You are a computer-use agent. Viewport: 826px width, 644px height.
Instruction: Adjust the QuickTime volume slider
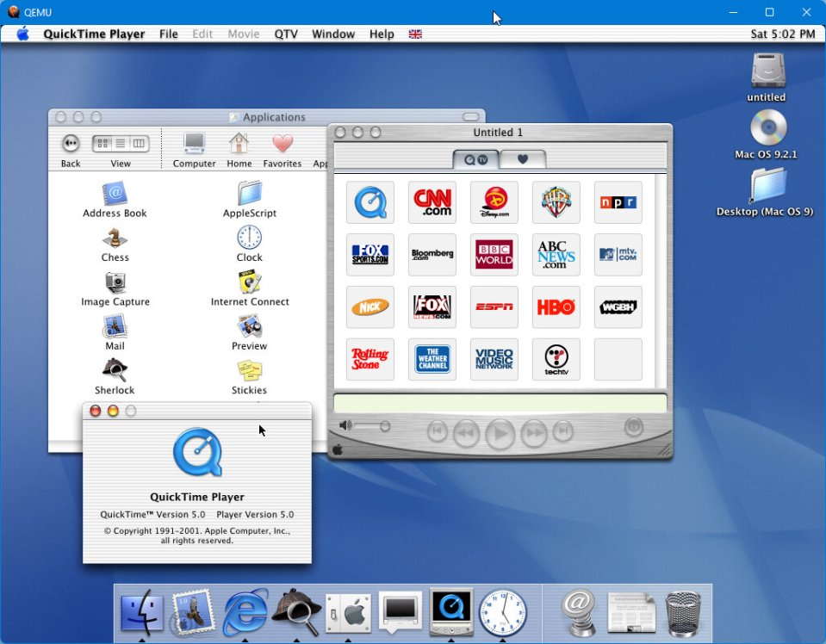[385, 426]
